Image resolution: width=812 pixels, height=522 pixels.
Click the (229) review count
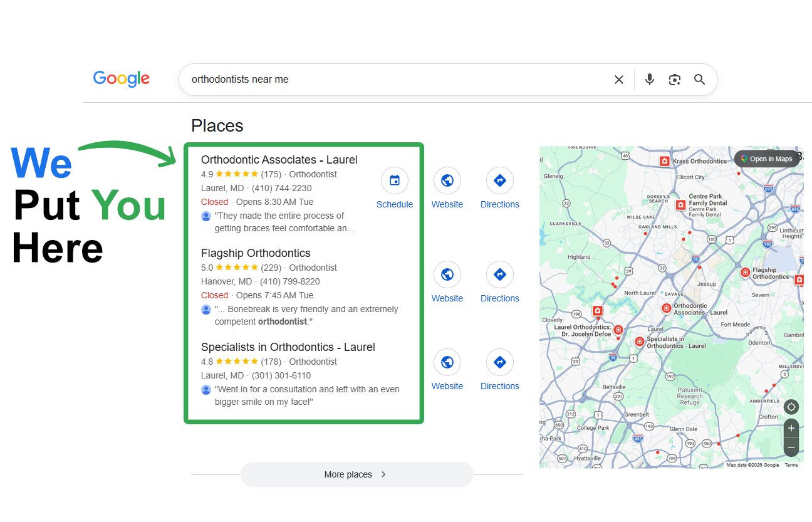[x=271, y=268]
